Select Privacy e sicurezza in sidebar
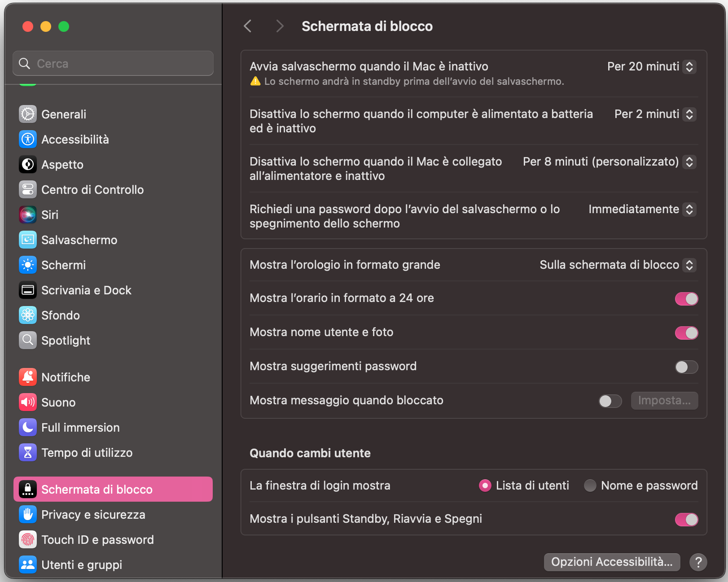728x582 pixels. [27, 514]
